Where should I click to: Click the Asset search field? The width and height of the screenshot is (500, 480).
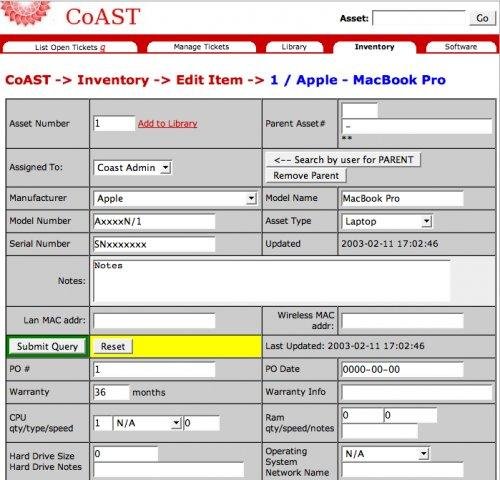(x=419, y=18)
